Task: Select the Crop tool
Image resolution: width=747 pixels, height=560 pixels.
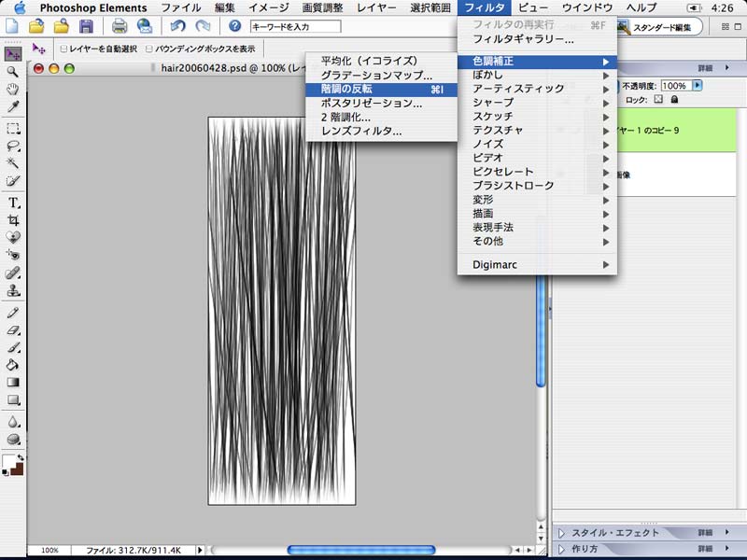Action: (x=13, y=220)
